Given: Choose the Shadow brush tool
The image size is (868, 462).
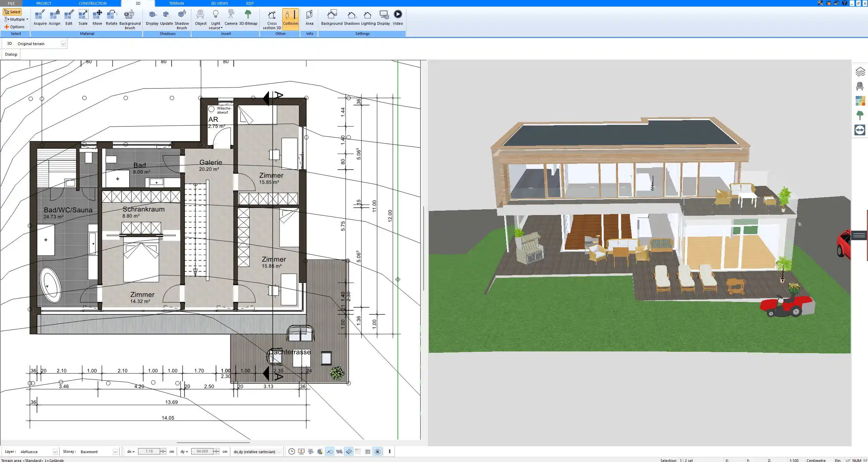Looking at the screenshot, I should click(x=182, y=19).
